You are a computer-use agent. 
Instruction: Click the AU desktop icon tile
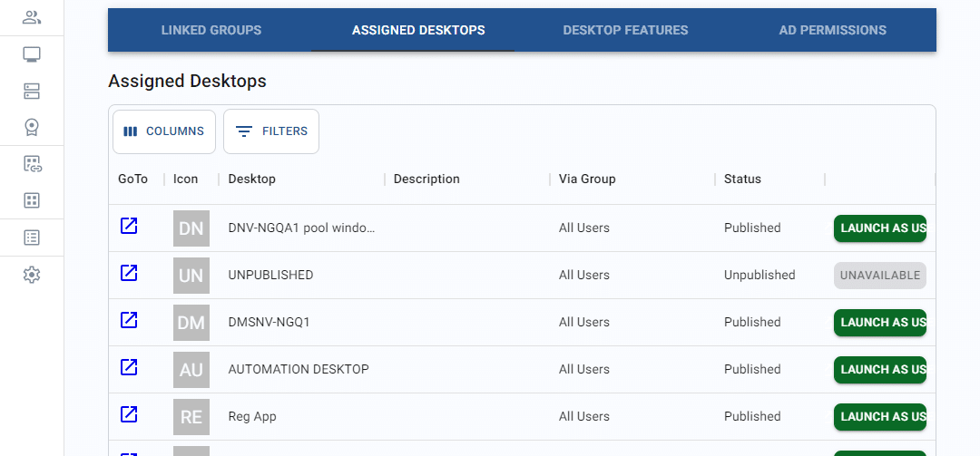coord(191,370)
